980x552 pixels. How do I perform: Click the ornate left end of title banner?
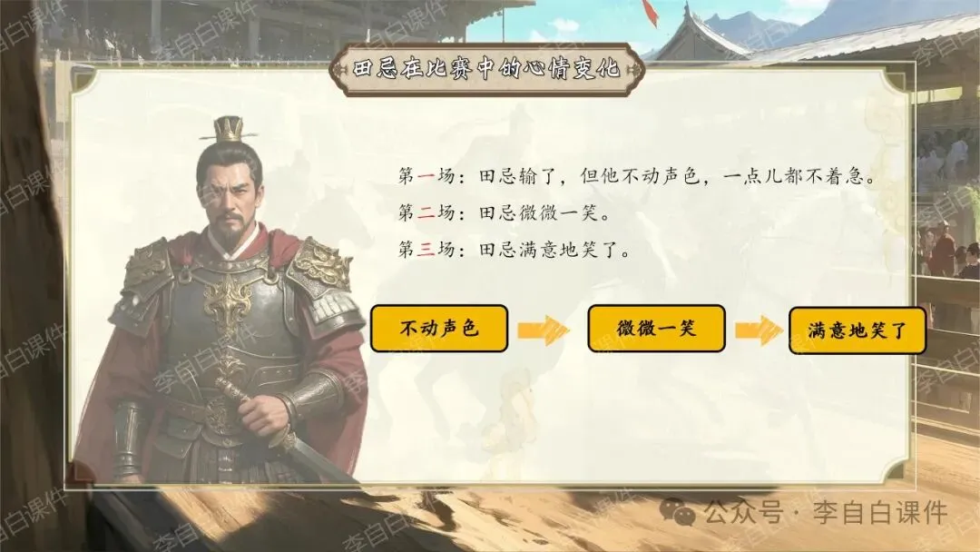[x=340, y=69]
